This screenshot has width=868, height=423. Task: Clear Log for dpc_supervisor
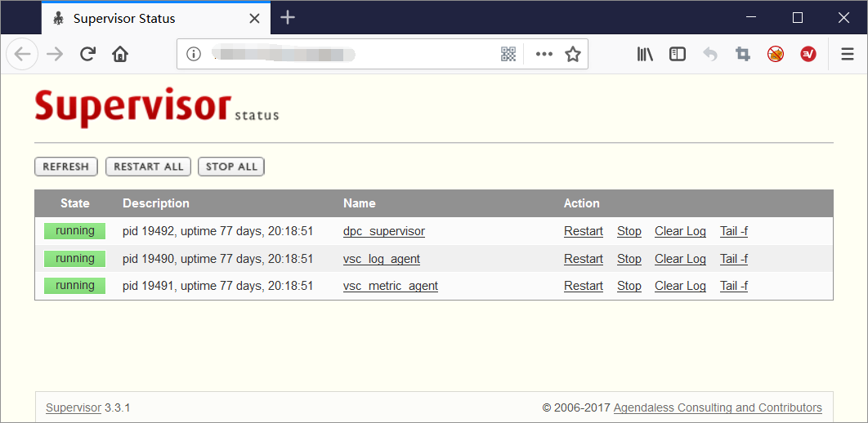(x=680, y=231)
